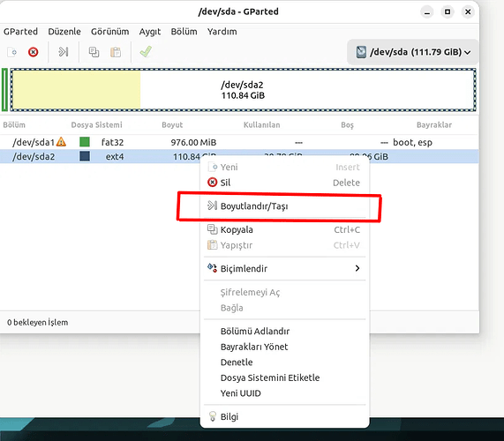This screenshot has height=441, width=504.
Task: Click the red delete partition toolbar icon
Action: pos(33,52)
